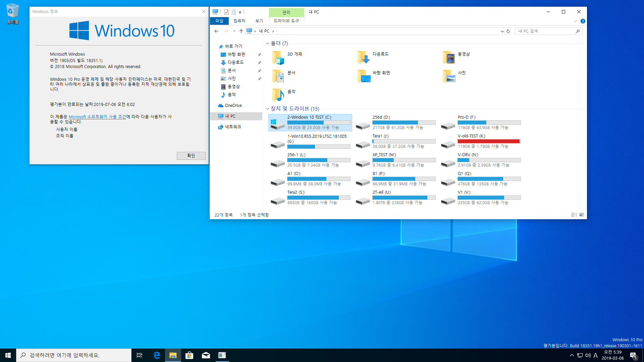Expand the address bar history dropdown

[502, 31]
